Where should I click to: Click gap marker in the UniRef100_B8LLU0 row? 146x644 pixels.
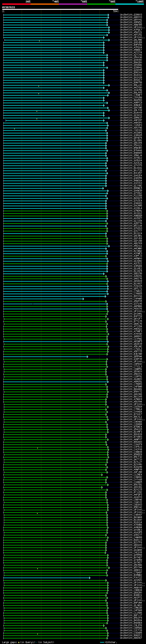39,86
